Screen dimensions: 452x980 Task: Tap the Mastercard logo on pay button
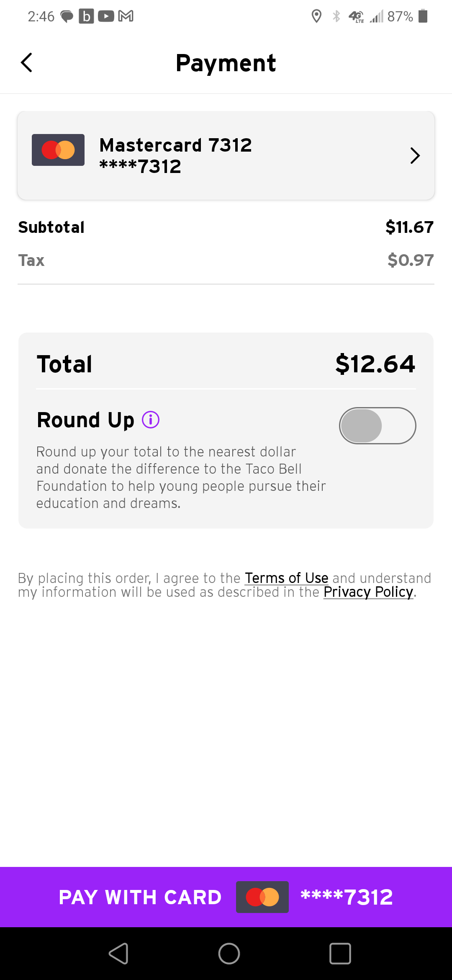[x=262, y=897]
